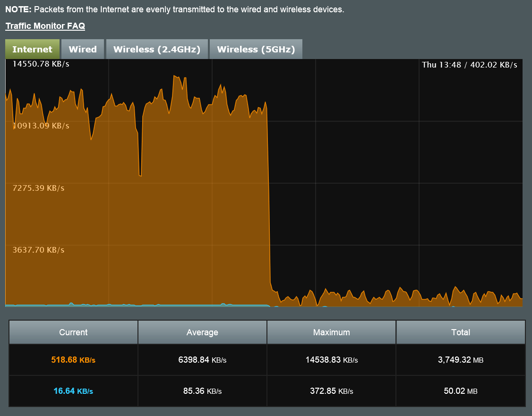
Task: Click the NOTE text about packets
Action: coord(175,9)
